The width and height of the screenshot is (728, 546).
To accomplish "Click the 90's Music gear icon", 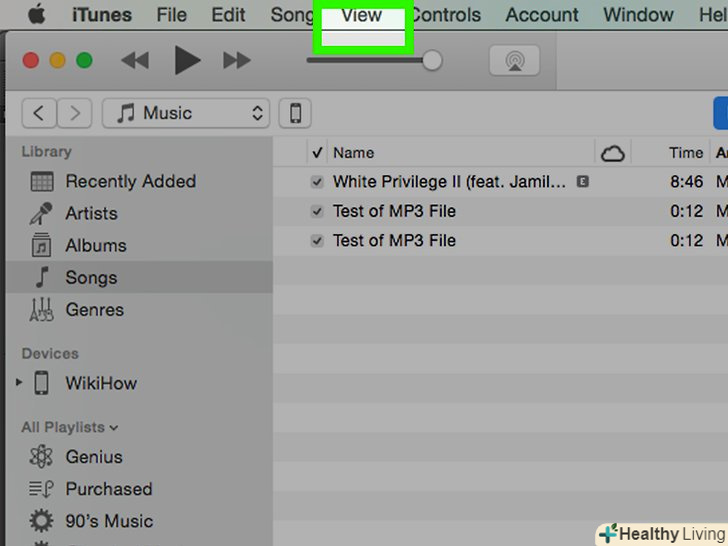I will click(41, 521).
